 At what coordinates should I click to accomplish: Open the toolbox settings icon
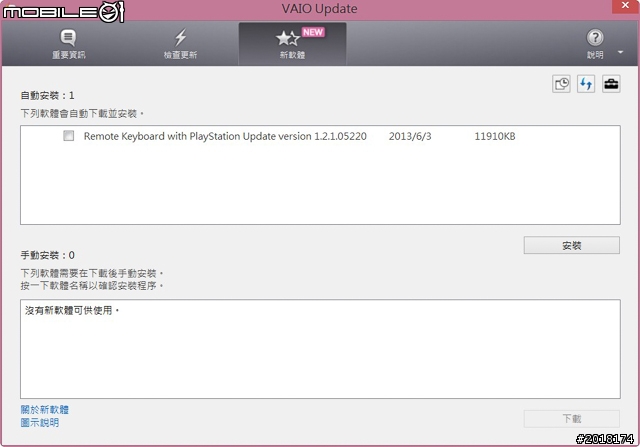click(611, 84)
